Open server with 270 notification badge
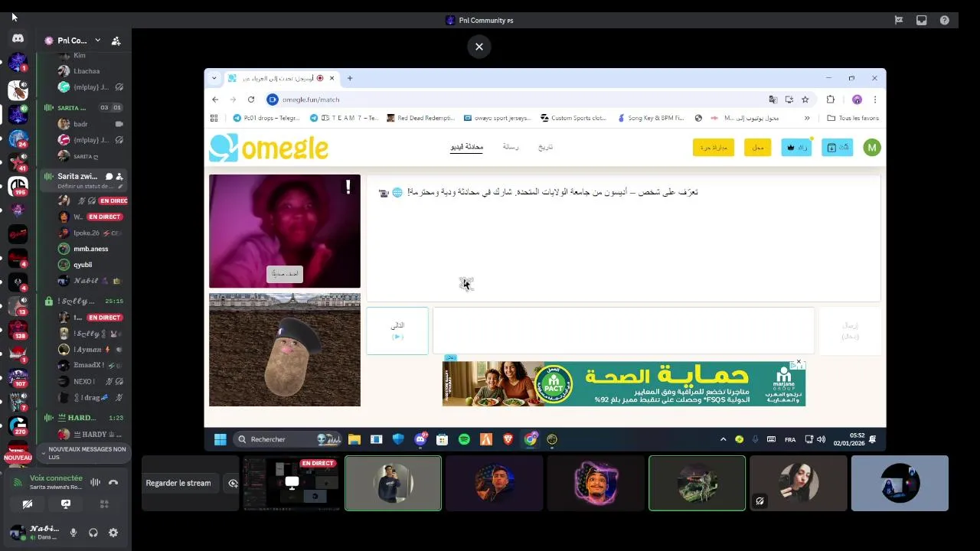This screenshot has width=980, height=551. pos(18,425)
